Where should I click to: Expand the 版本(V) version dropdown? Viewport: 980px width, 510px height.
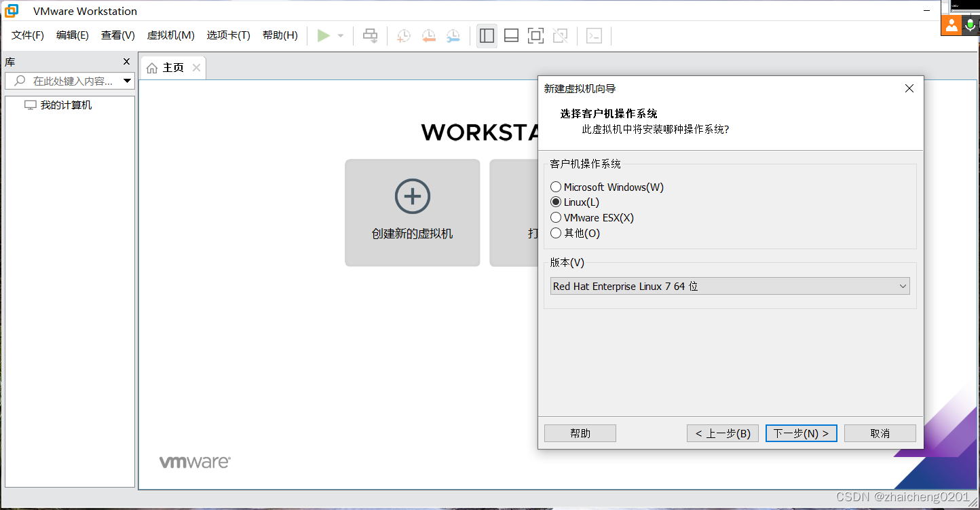730,286
